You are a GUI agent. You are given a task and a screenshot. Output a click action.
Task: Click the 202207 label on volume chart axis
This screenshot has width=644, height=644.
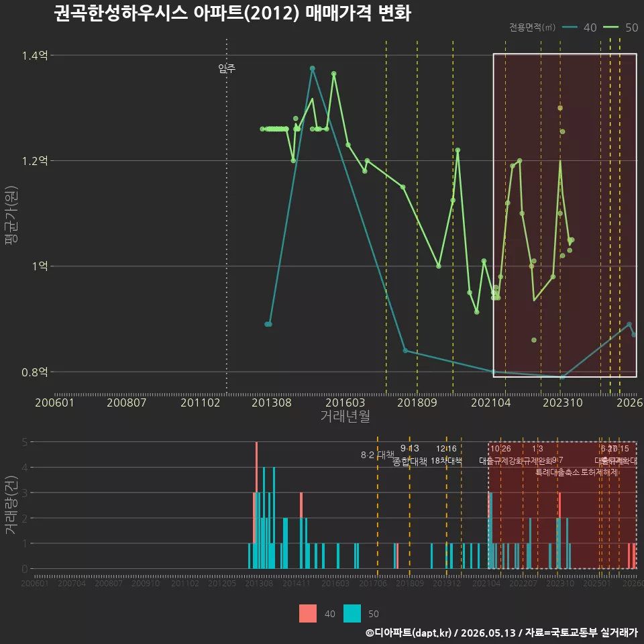(x=523, y=583)
